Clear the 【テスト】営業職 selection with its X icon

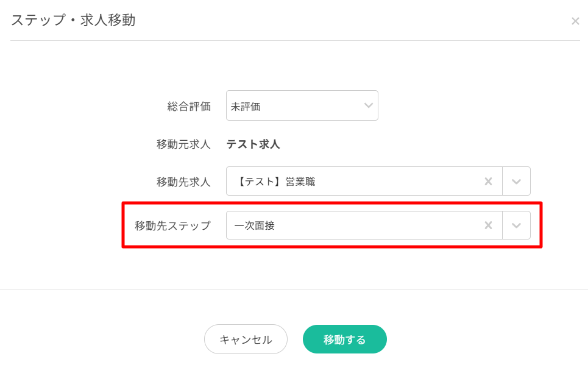(488, 181)
